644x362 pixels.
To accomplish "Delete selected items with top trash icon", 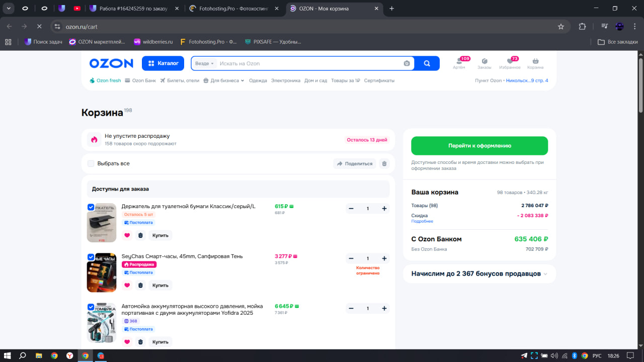I will click(384, 163).
